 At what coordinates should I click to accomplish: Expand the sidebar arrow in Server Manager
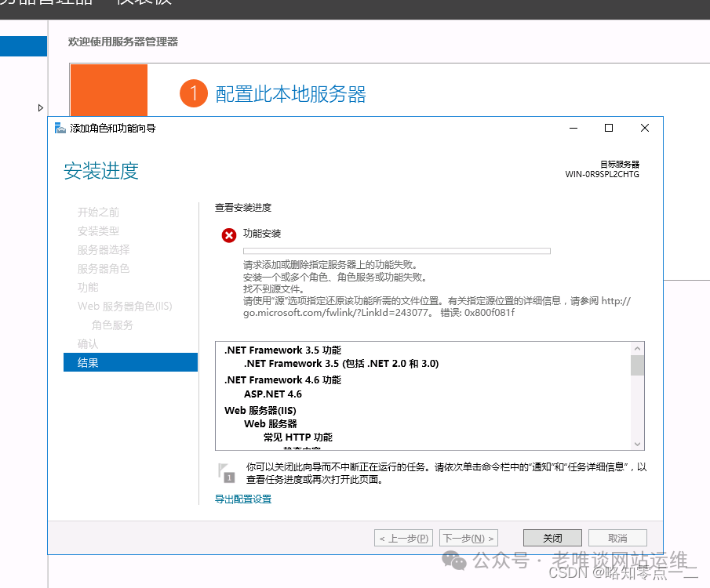pyautogui.click(x=40, y=107)
